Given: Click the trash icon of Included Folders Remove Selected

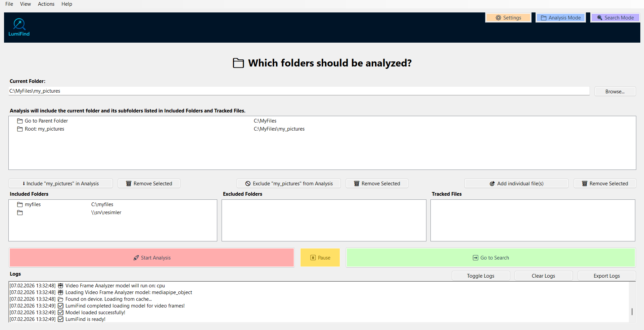Looking at the screenshot, I should click(x=129, y=184).
